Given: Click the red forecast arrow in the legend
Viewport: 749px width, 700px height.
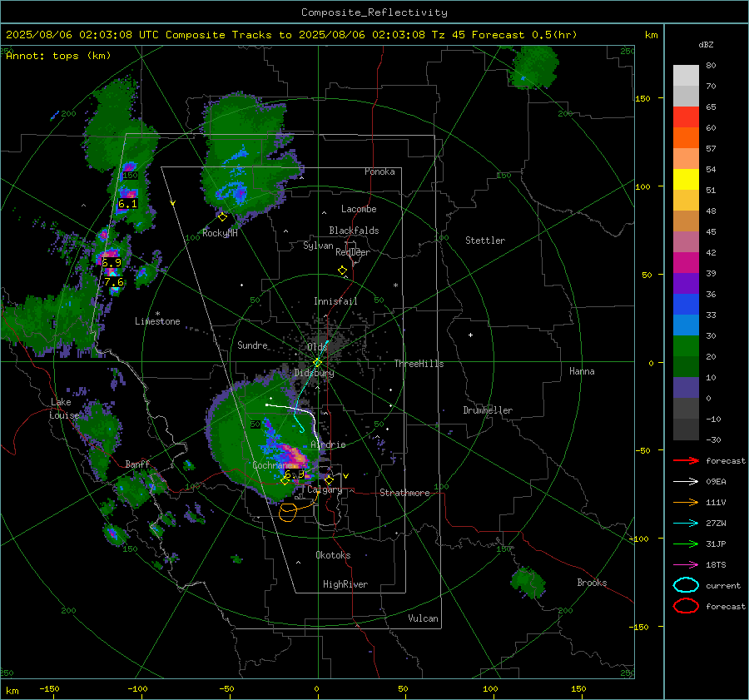Looking at the screenshot, I should point(686,460).
